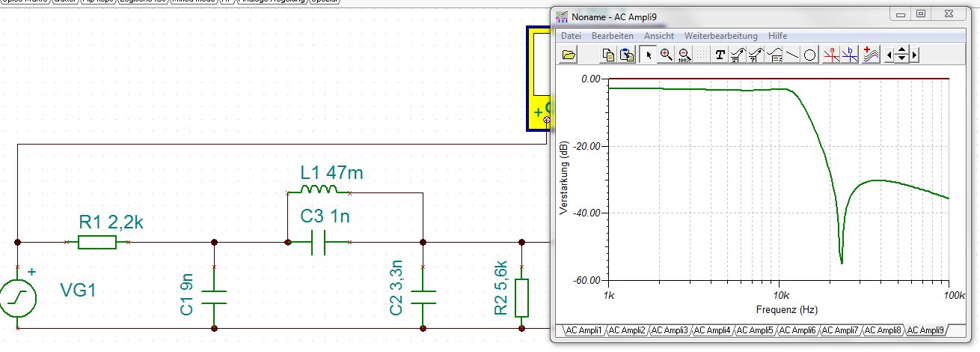Select the circle drawing tool
980x352 pixels.
pyautogui.click(x=809, y=55)
